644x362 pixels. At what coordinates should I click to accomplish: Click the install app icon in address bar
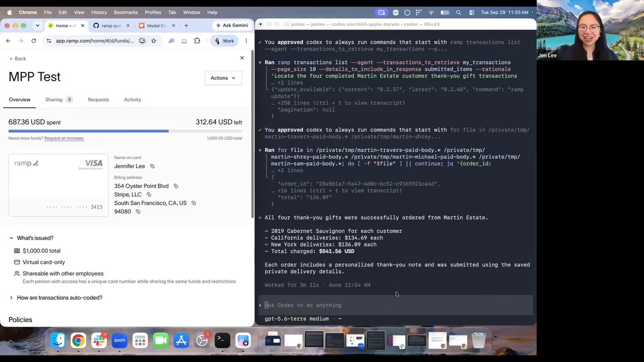pyautogui.click(x=142, y=41)
